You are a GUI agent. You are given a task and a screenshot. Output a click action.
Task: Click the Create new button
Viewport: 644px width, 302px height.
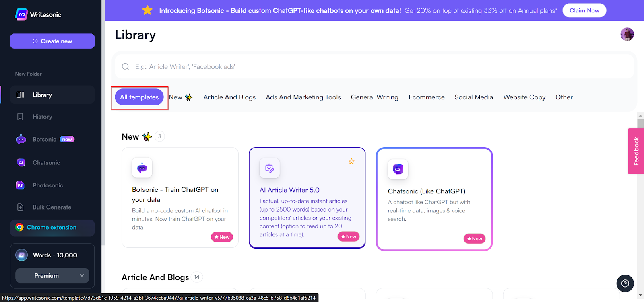(52, 41)
